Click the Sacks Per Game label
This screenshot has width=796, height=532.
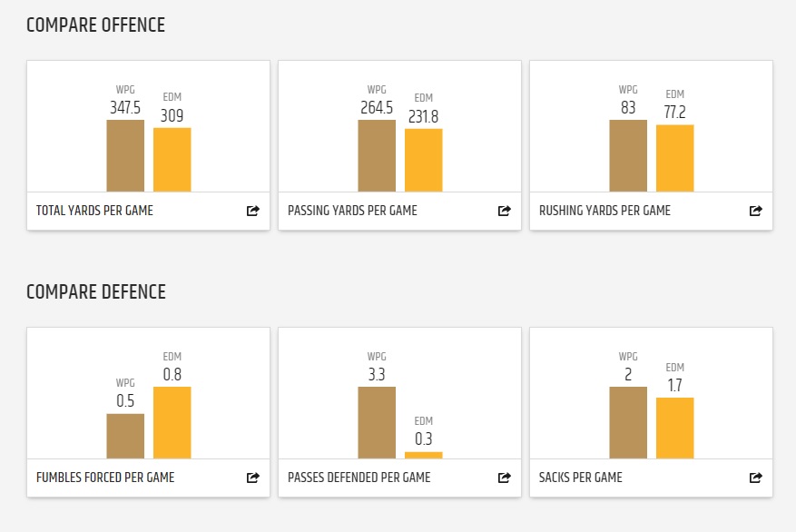pyautogui.click(x=580, y=478)
